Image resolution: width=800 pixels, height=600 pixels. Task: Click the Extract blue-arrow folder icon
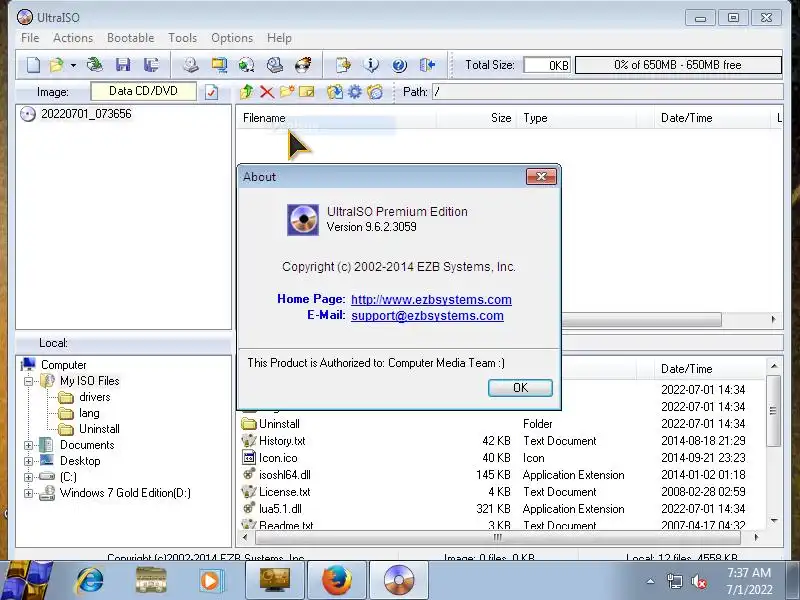point(335,92)
